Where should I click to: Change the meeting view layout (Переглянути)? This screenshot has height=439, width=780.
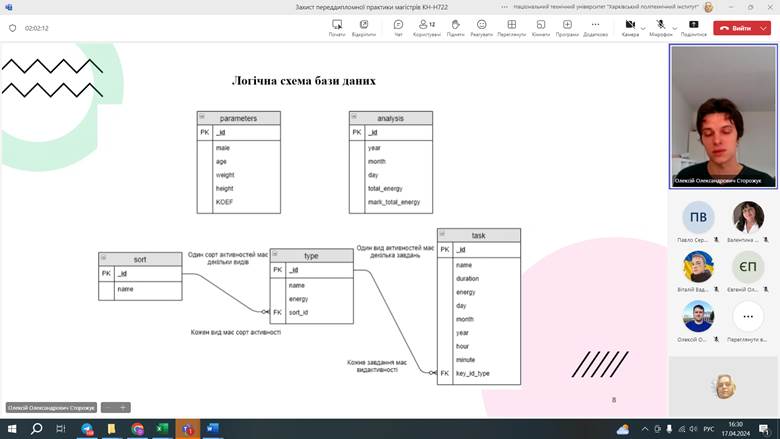click(x=511, y=27)
